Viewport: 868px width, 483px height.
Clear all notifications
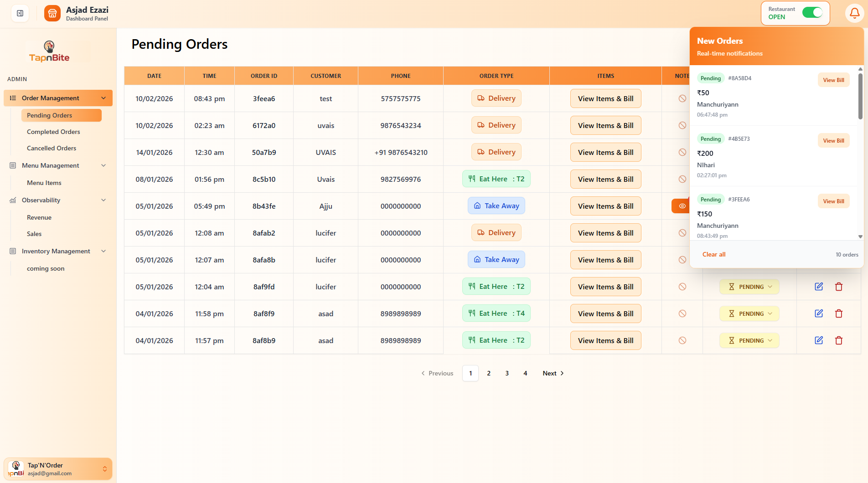pyautogui.click(x=714, y=254)
